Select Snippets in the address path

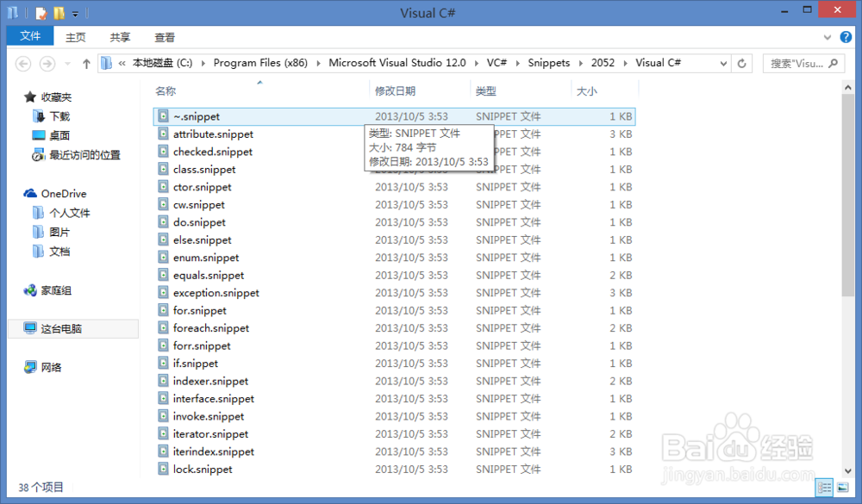[x=548, y=63]
